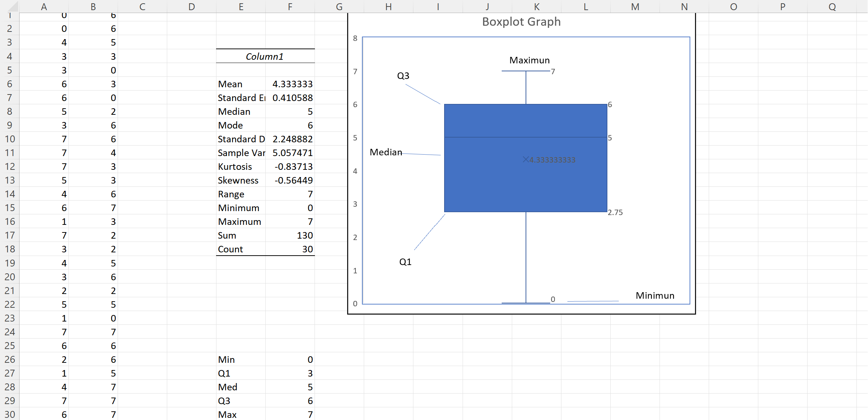Select column header F
The image size is (868, 420).
[x=290, y=6]
